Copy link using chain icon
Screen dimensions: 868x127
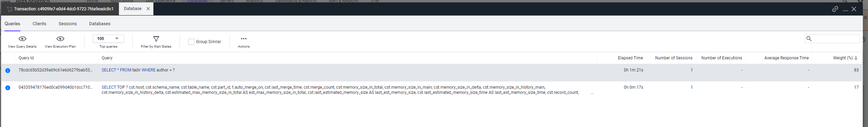(x=835, y=9)
